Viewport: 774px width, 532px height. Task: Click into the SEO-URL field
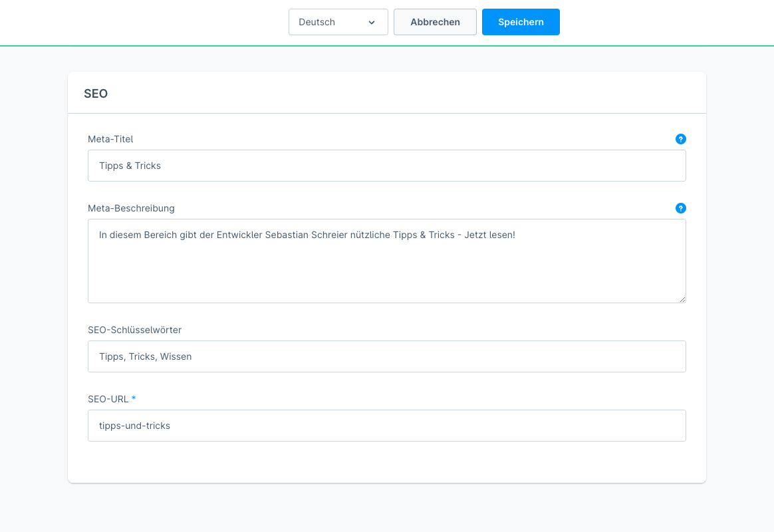(x=386, y=426)
